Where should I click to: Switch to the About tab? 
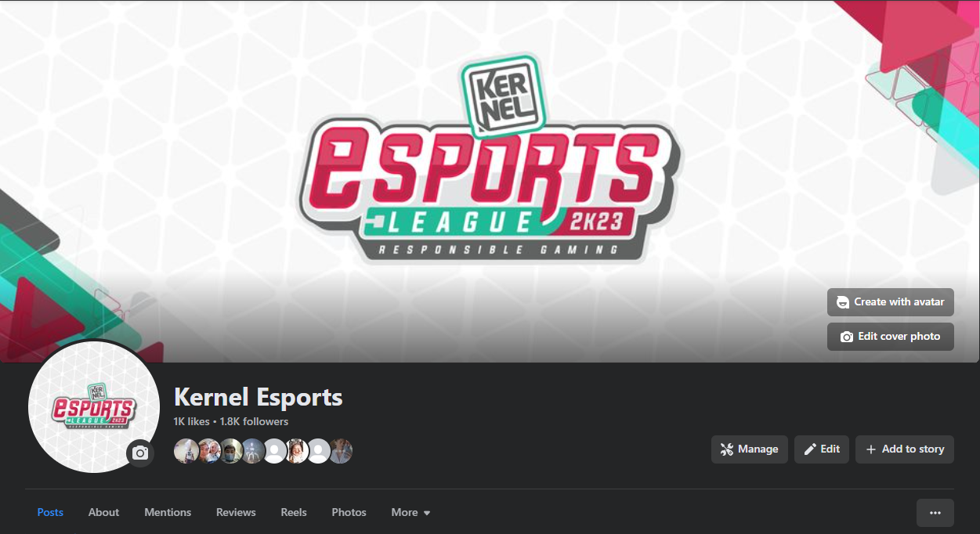pos(103,512)
